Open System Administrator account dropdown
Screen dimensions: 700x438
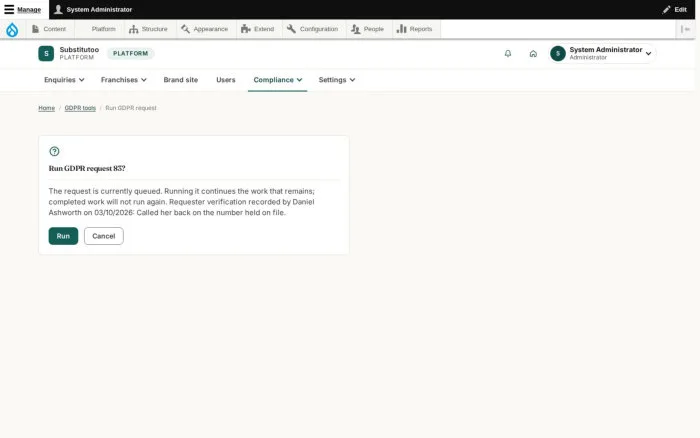[x=602, y=54]
